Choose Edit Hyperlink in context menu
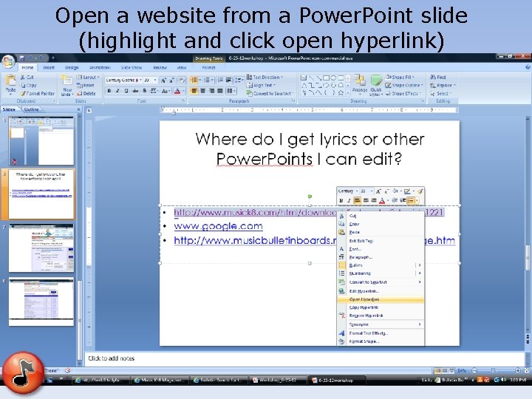 click(381, 291)
